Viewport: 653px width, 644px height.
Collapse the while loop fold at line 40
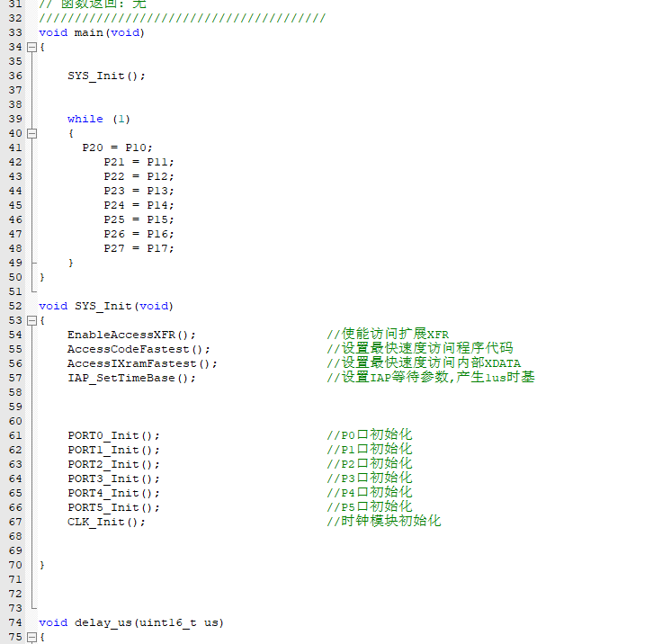(31, 133)
